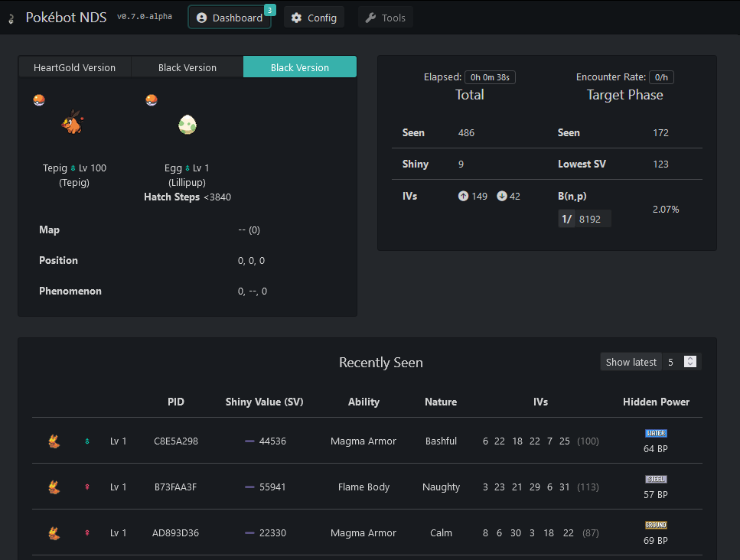
Task: Click the female gender icon in B73FAA3F row
Action: (x=86, y=487)
